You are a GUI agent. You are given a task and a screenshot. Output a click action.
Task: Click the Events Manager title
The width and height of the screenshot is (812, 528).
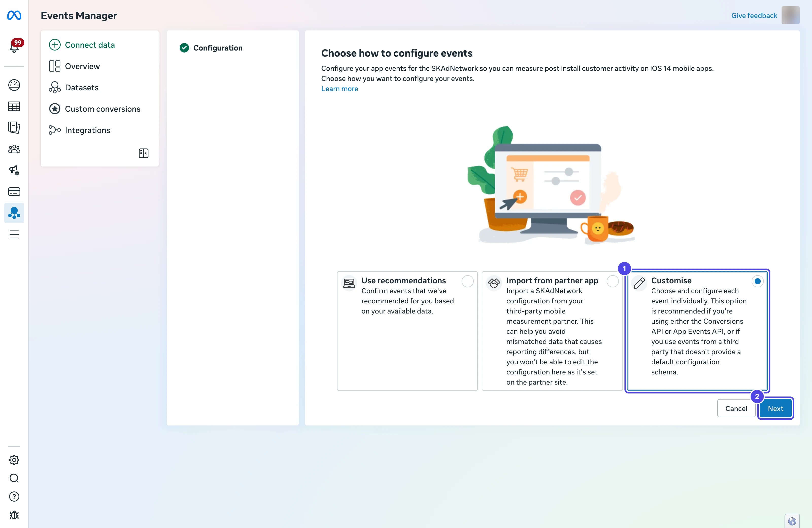click(x=79, y=16)
